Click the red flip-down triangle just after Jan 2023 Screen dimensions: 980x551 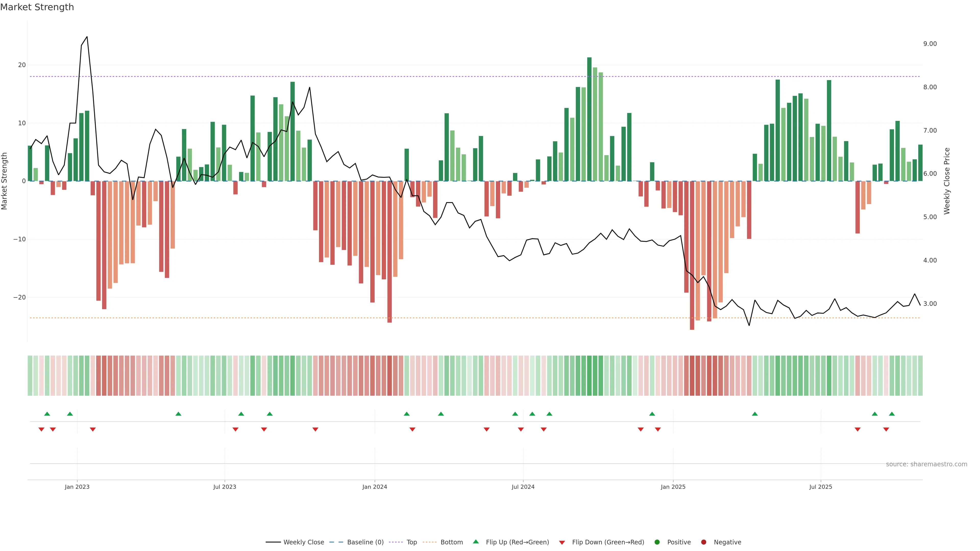click(x=92, y=429)
